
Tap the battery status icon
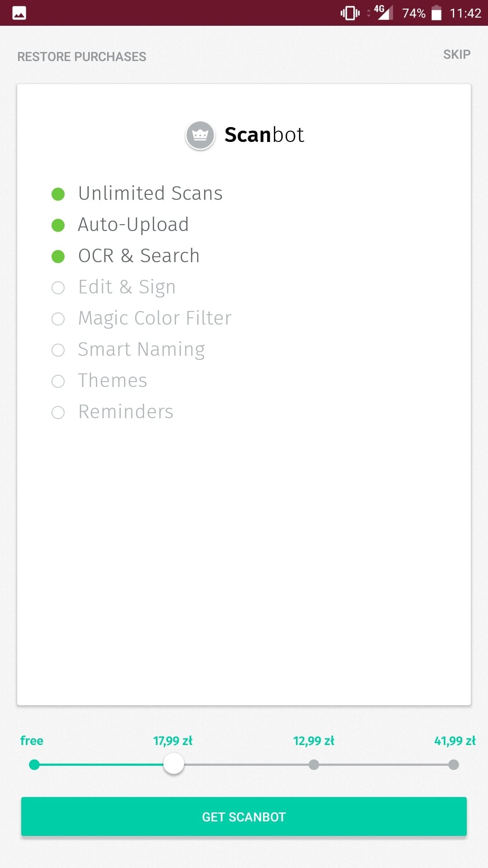436,13
